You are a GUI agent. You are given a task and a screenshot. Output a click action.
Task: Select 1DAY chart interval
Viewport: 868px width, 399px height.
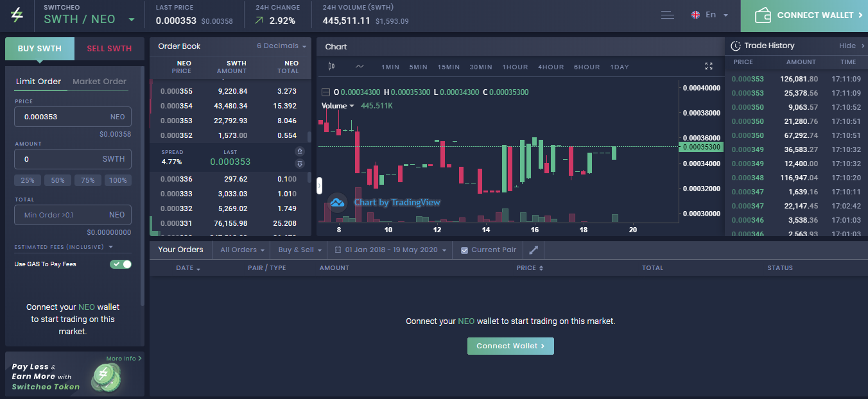point(620,67)
